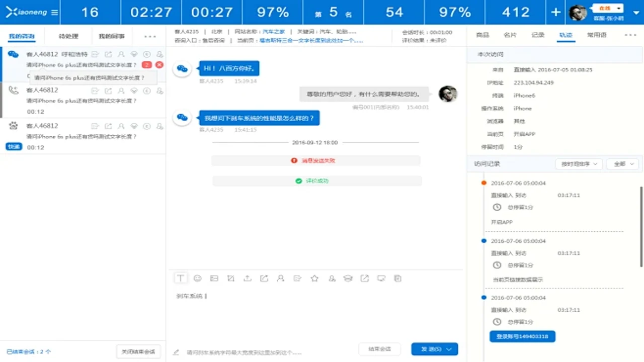The image size is (644, 362).
Task: Open the 记录 tab in right panel
Action: coord(538,35)
